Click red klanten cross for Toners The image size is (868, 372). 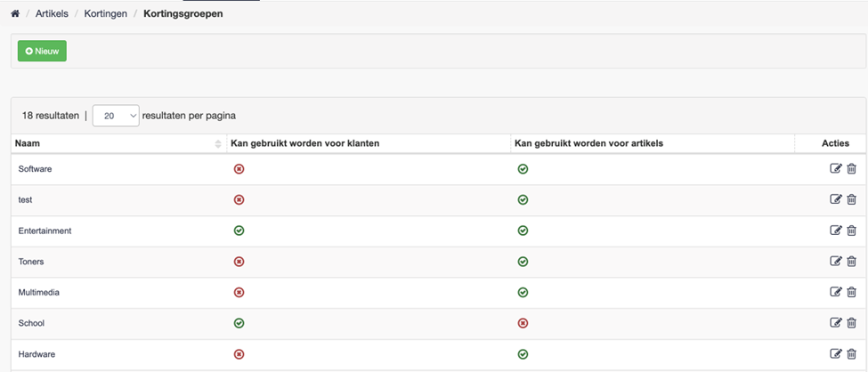tap(239, 262)
